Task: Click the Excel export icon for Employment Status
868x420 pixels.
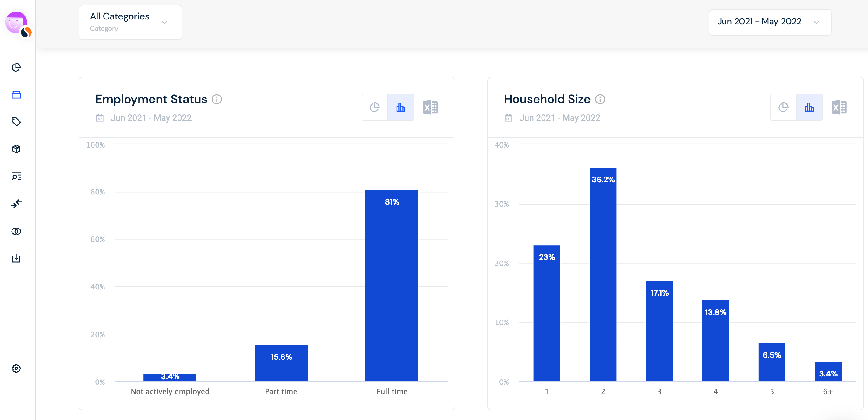Action: coord(431,107)
